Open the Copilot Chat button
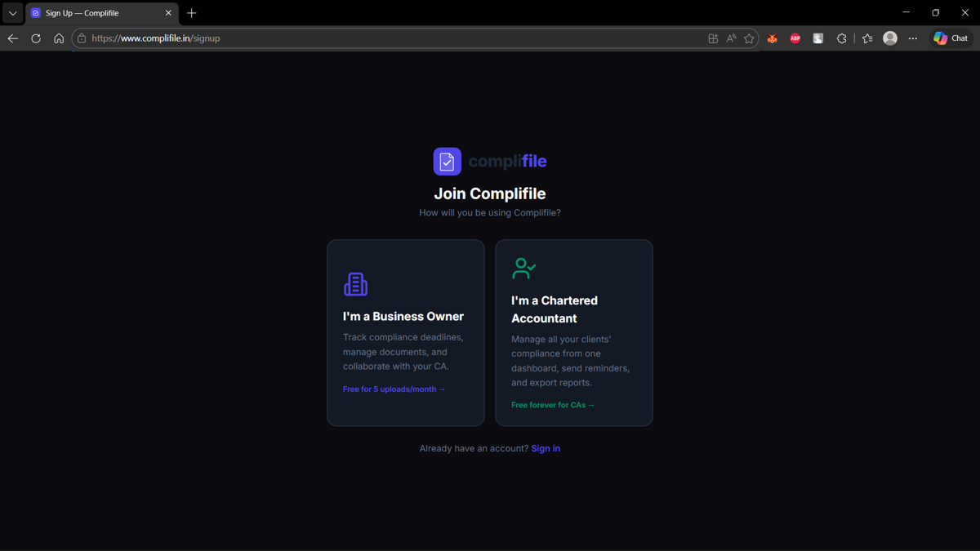The height and width of the screenshot is (551, 980). click(951, 38)
